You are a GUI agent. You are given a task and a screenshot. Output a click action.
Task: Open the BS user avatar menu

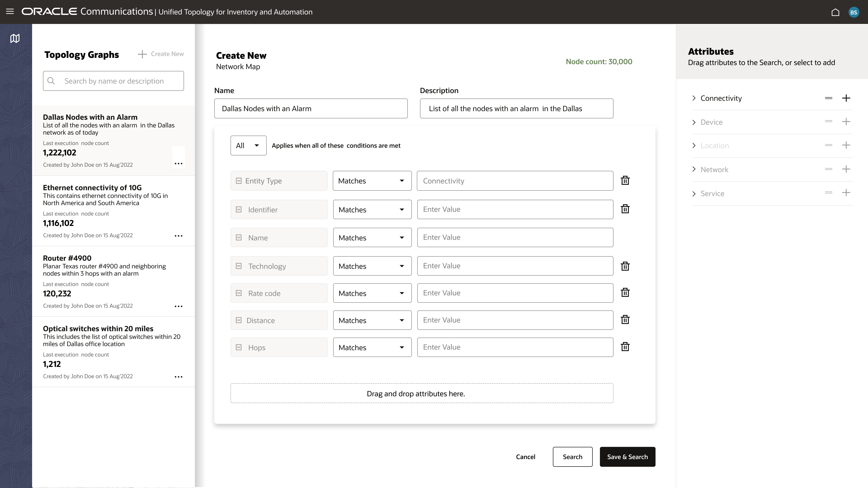854,12
